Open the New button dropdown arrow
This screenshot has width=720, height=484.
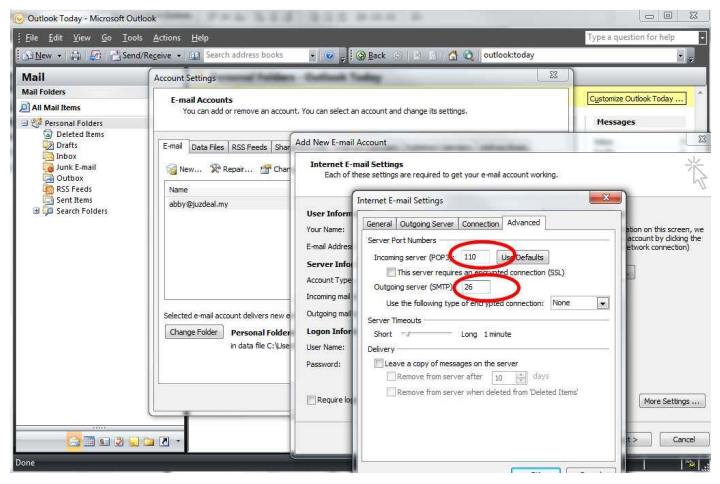coord(59,56)
